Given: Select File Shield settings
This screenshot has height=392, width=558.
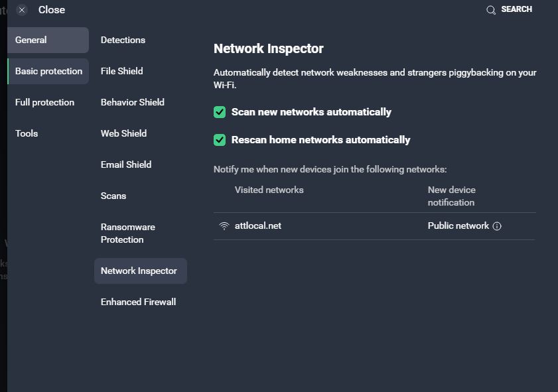Looking at the screenshot, I should point(121,71).
